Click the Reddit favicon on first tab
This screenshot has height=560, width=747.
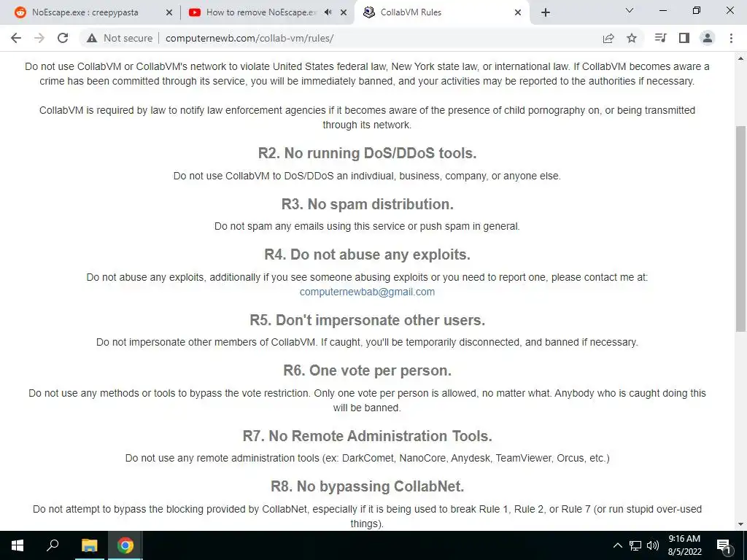pyautogui.click(x=20, y=12)
